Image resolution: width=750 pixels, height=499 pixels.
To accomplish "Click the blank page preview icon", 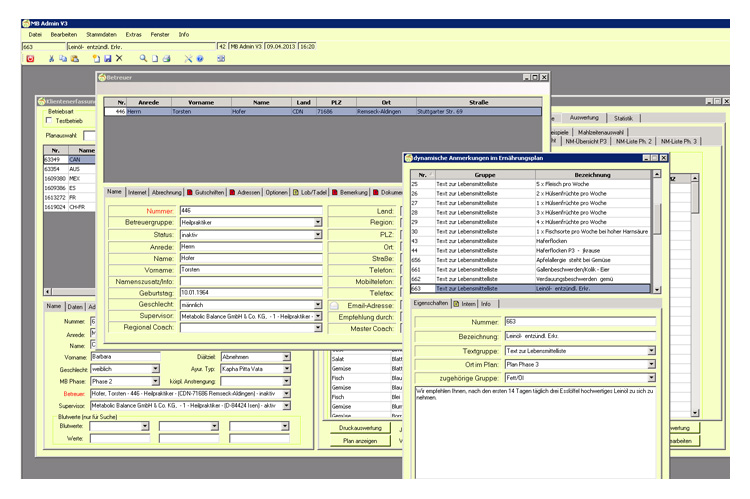I will tap(155, 59).
